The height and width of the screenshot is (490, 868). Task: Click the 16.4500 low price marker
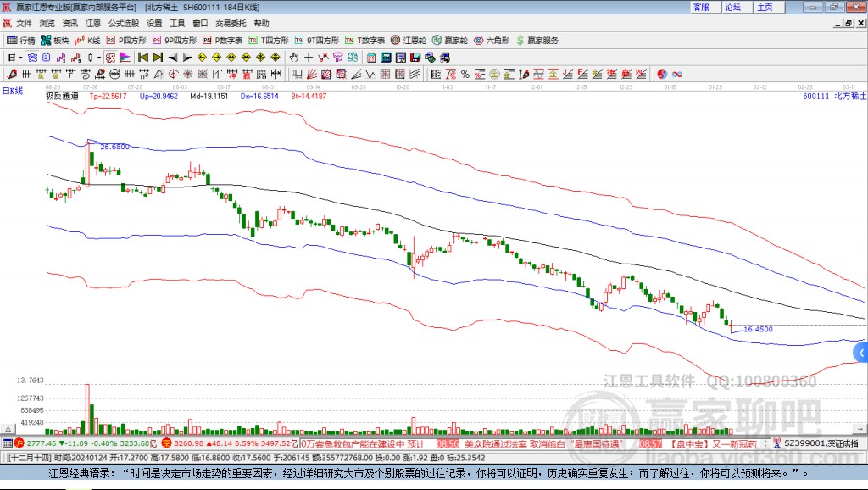pyautogui.click(x=758, y=329)
